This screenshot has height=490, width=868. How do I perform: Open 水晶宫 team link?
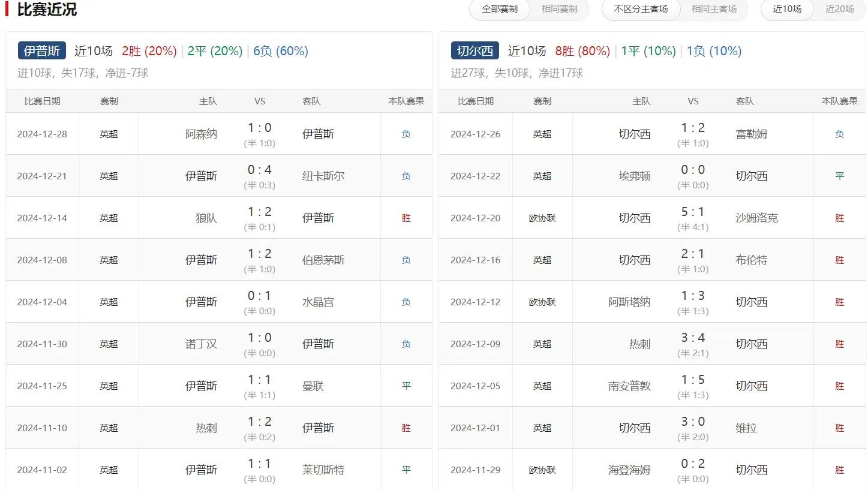318,302
